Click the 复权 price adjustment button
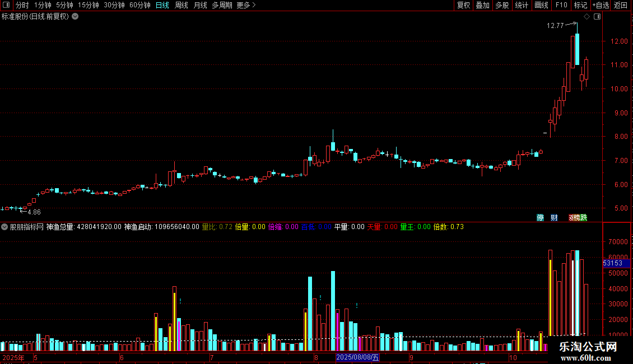633x364 pixels. (463, 5)
